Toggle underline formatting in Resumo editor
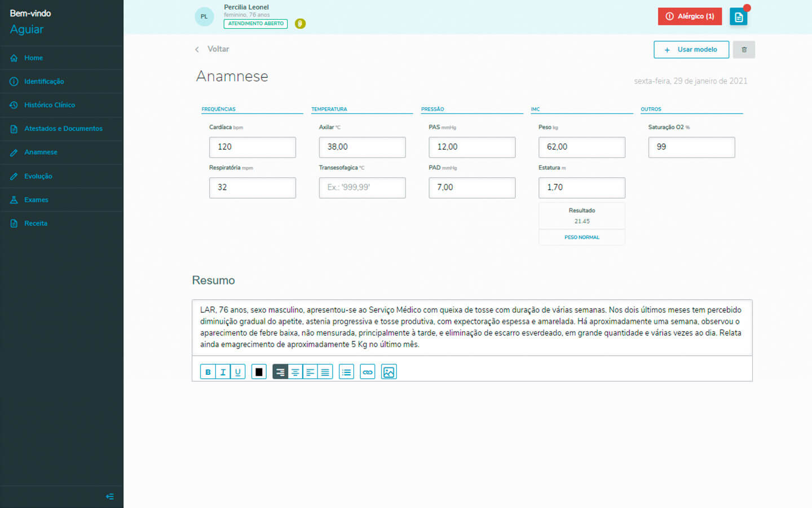 coord(238,372)
